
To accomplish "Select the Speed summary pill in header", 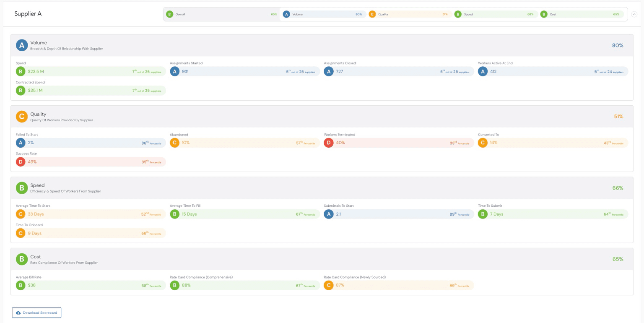I will click(496, 14).
